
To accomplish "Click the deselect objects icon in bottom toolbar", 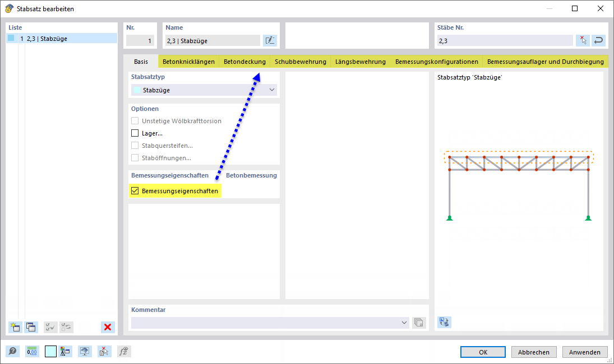I will coord(104,351).
